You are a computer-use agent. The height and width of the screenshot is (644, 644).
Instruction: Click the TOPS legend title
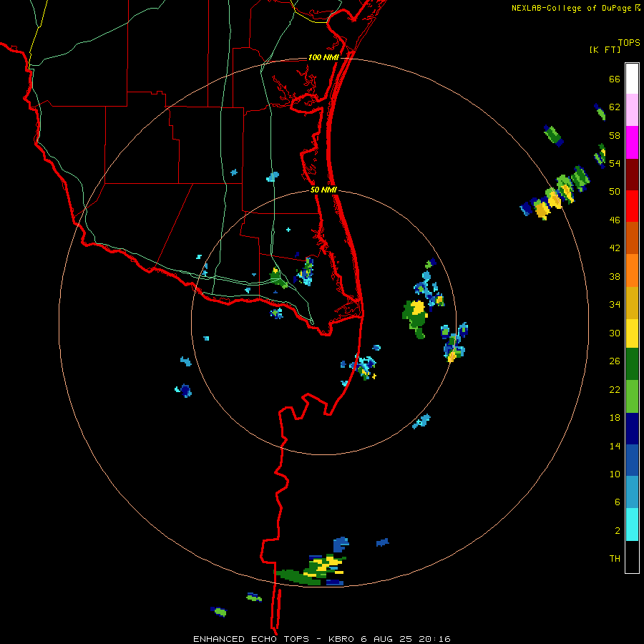629,43
